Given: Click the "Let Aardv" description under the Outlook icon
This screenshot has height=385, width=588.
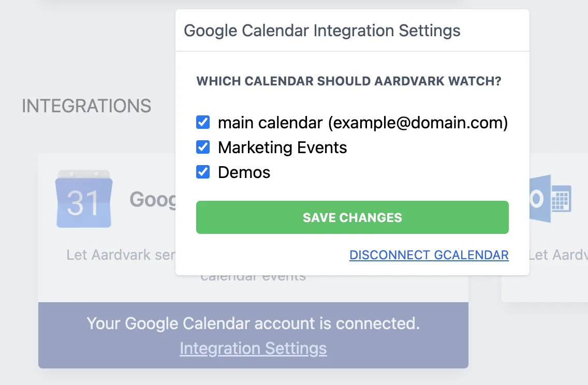Looking at the screenshot, I should tap(558, 255).
